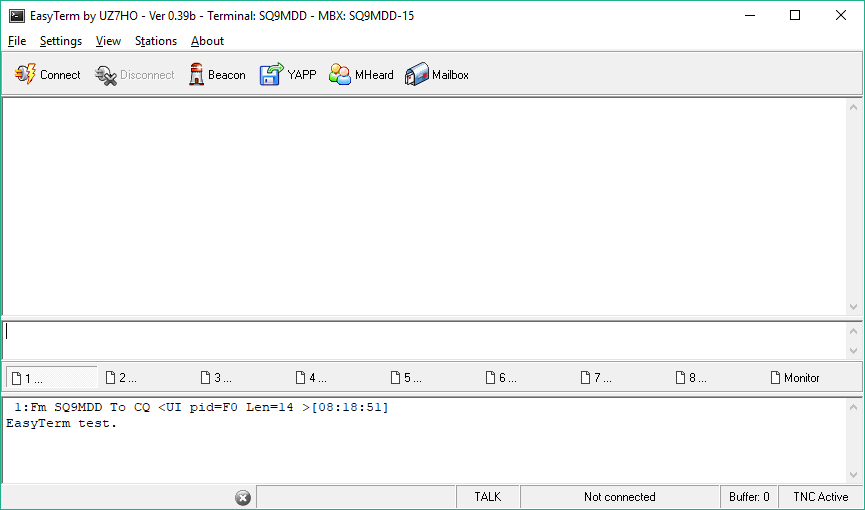Click the app icon in title bar
Image resolution: width=865 pixels, height=510 pixels.
pos(16,16)
